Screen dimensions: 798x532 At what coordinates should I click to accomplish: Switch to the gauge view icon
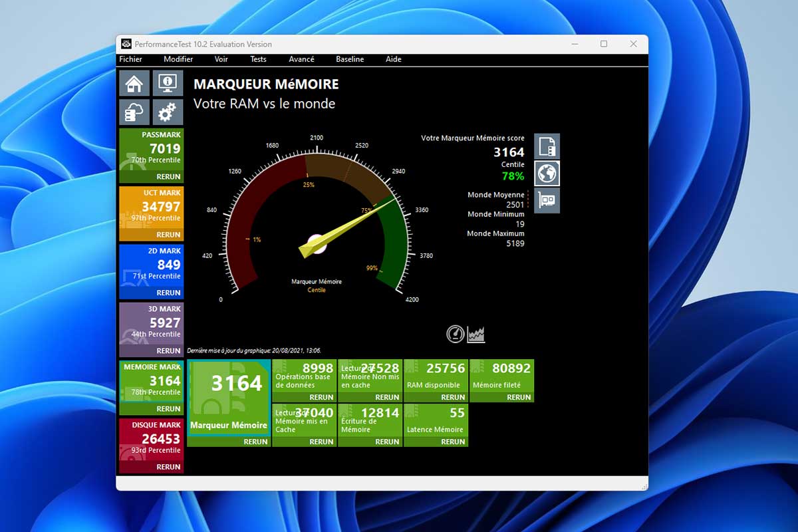click(x=455, y=334)
